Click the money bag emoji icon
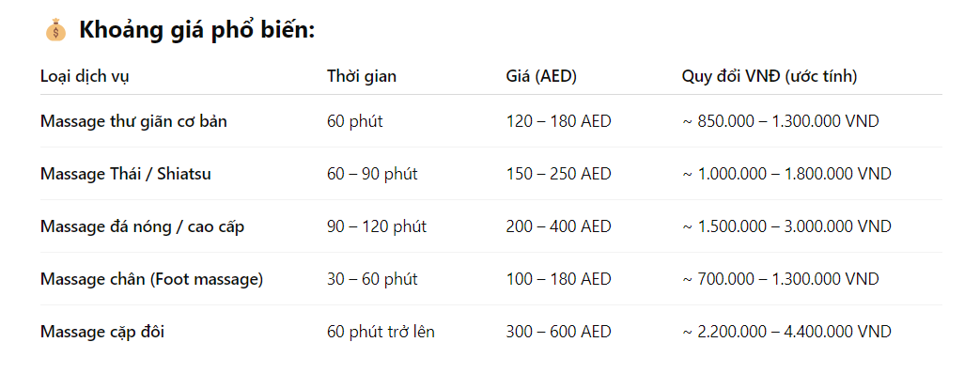The height and width of the screenshot is (389, 980). tap(55, 30)
